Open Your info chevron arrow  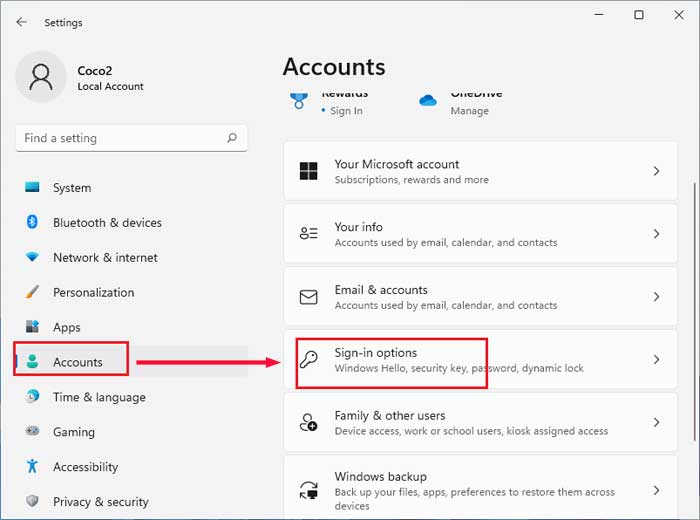point(656,233)
